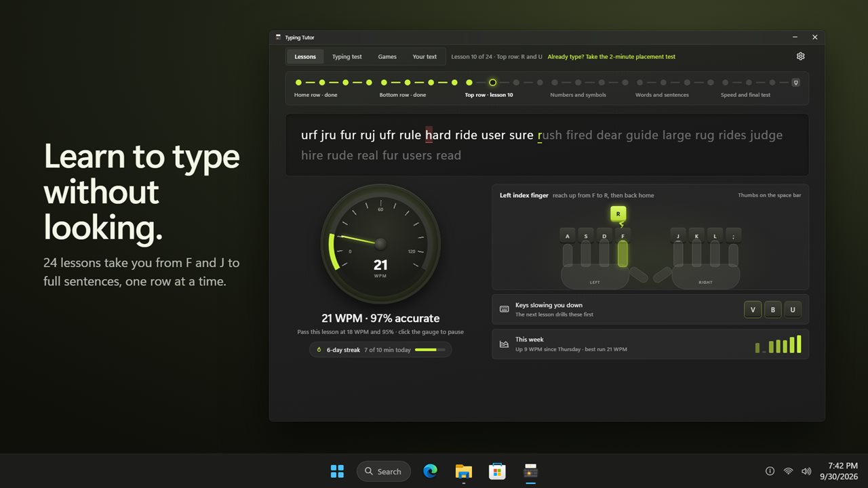Image resolution: width=868 pixels, height=488 pixels.
Task: Open Microsoft Edge from the taskbar
Action: [430, 471]
